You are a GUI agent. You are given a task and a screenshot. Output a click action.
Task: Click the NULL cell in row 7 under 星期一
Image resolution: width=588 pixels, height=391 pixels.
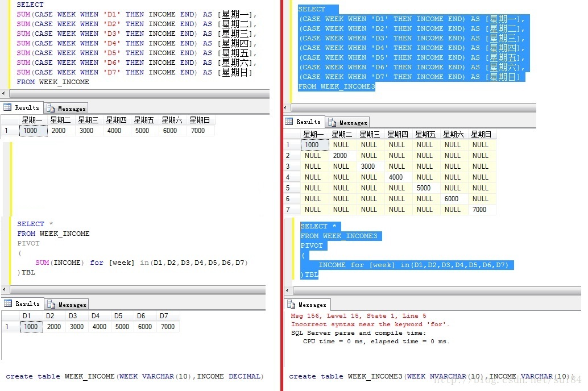314,210
